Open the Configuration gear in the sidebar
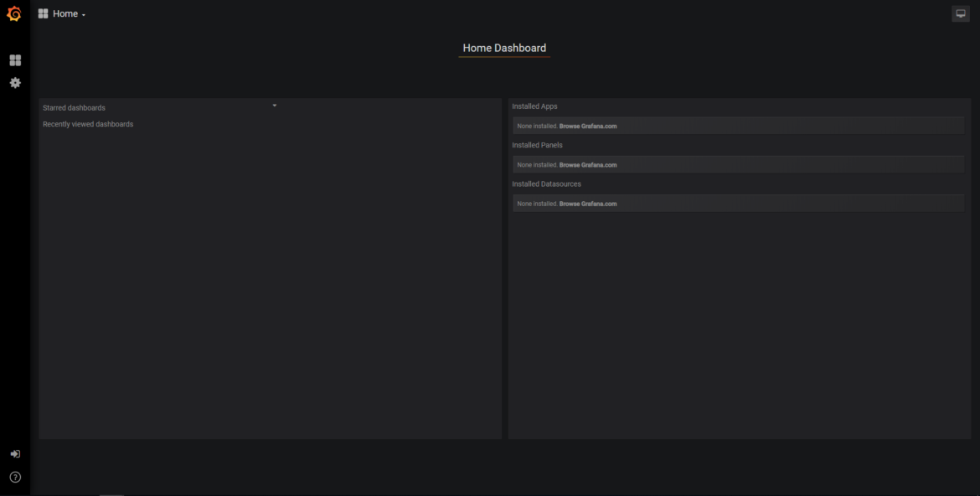Image resolution: width=980 pixels, height=496 pixels. [x=14, y=82]
